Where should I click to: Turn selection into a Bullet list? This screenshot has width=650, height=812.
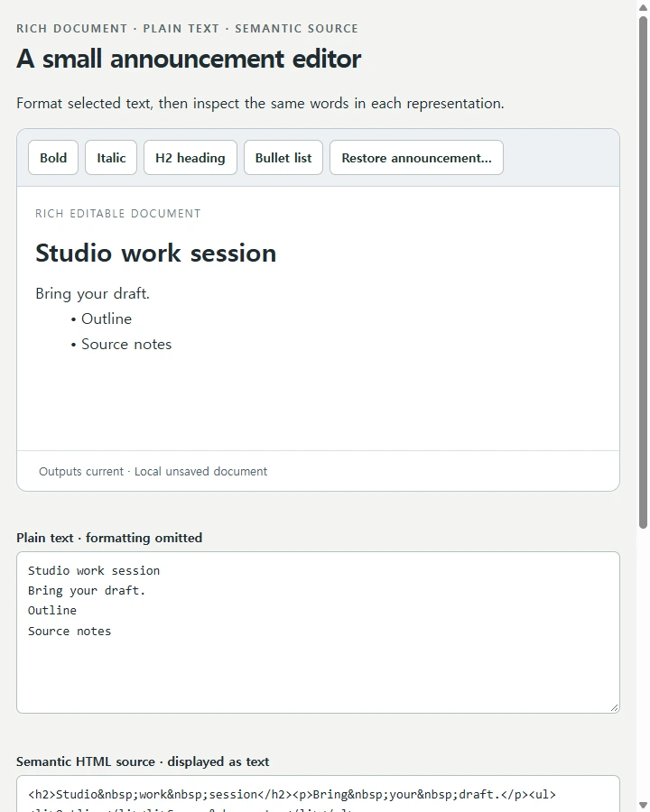[283, 157]
